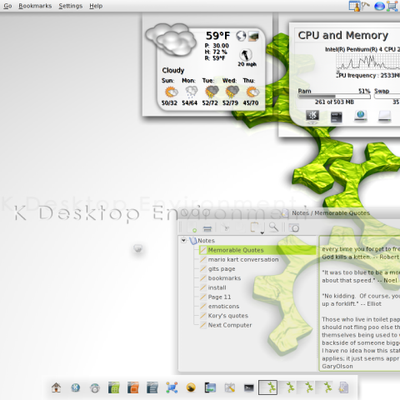Screen dimensions: 400x400
Task: Open the paste dropdown arrow in Notes toolbar
Action: [x=262, y=233]
